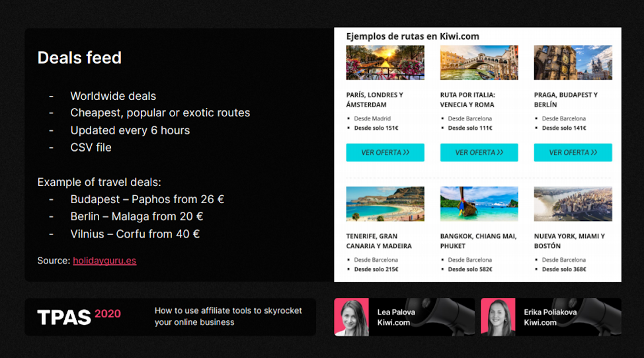The width and height of the screenshot is (644, 358).
Task: Select the Bangkok, Chiang Mai, Phuket title
Action: click(478, 241)
